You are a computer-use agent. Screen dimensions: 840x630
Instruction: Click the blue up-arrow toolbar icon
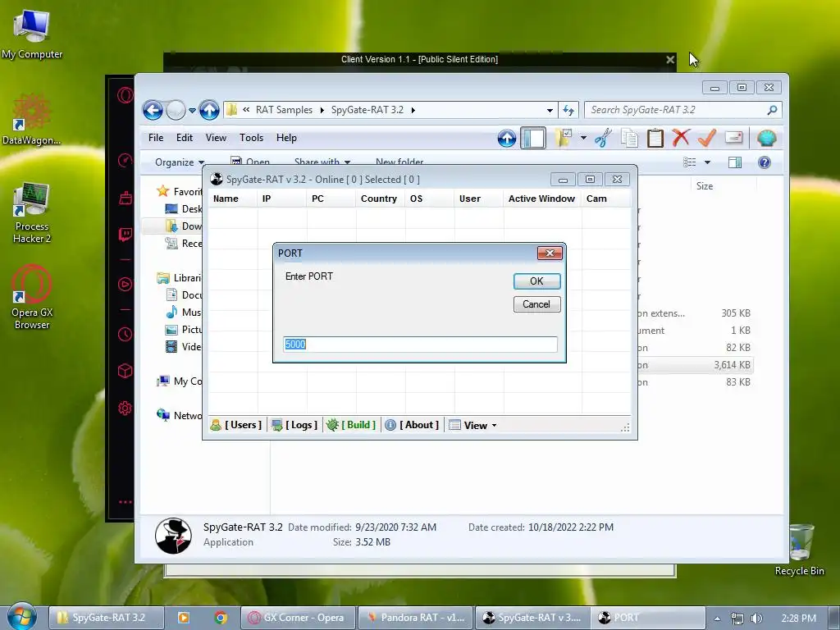[x=507, y=138]
